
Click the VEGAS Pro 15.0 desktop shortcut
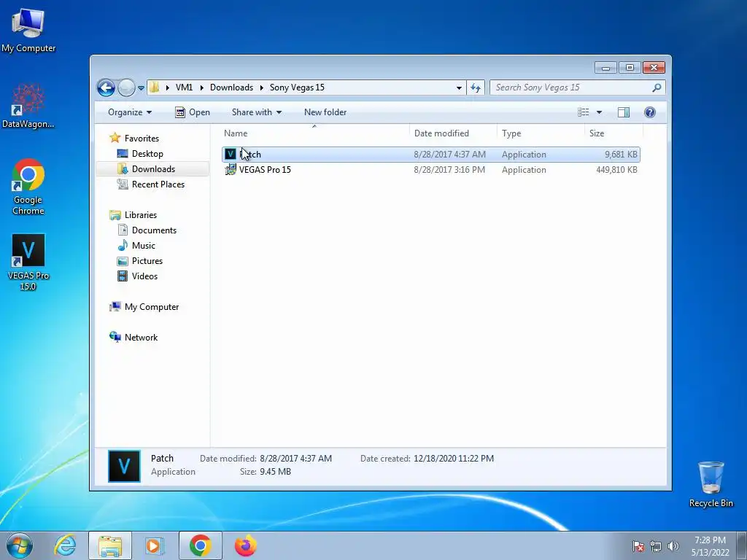point(28,262)
